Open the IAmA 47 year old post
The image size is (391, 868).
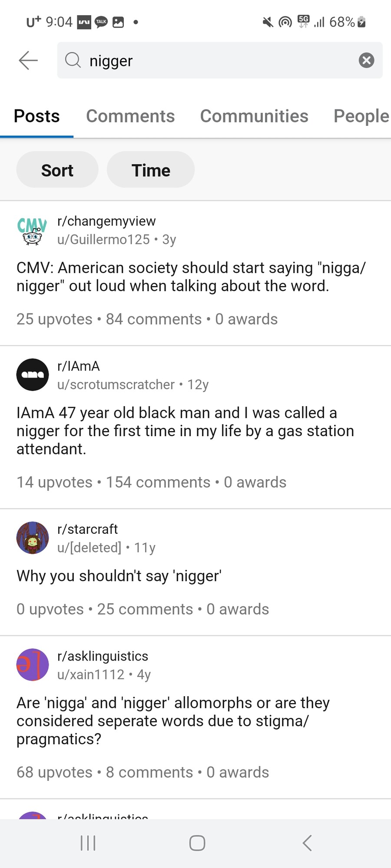click(x=186, y=431)
